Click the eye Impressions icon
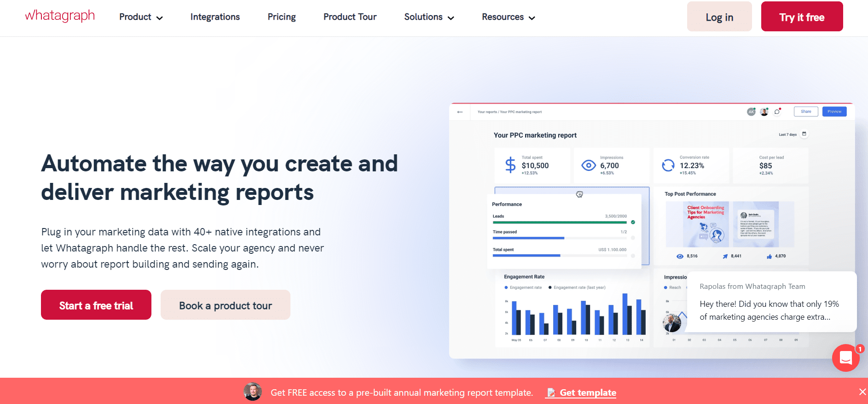This screenshot has width=868, height=404. 589,165
